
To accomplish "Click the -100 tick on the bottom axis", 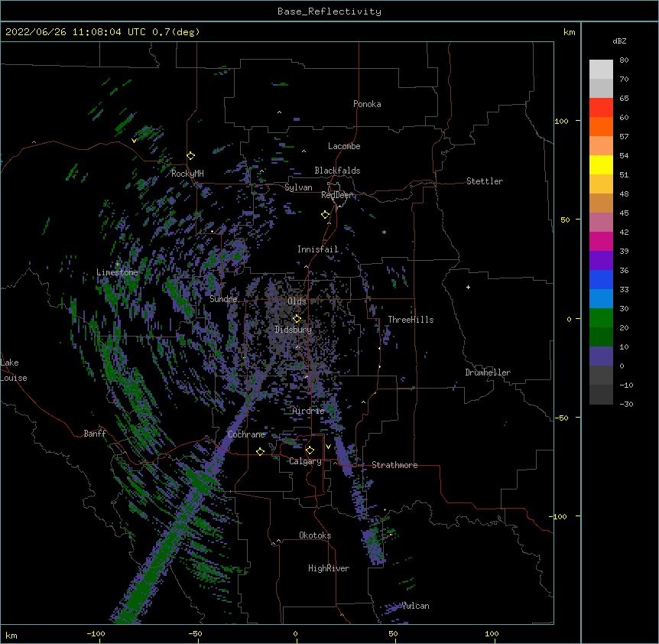I will coord(96,633).
